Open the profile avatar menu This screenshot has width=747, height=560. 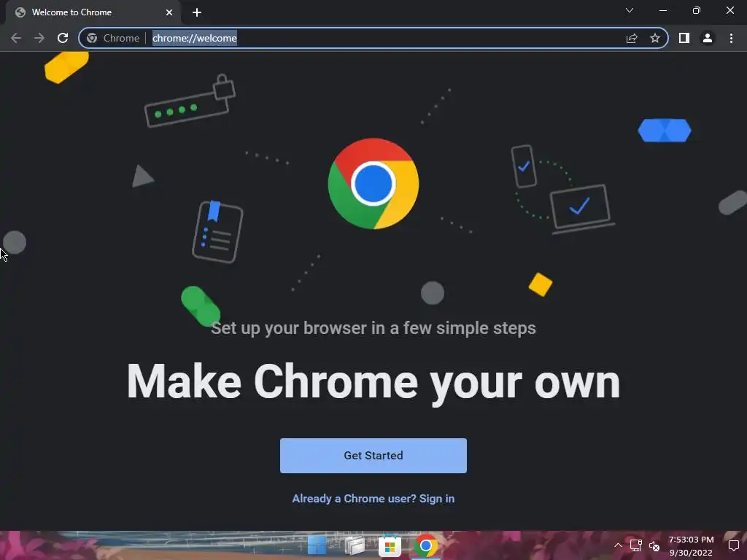tap(708, 38)
